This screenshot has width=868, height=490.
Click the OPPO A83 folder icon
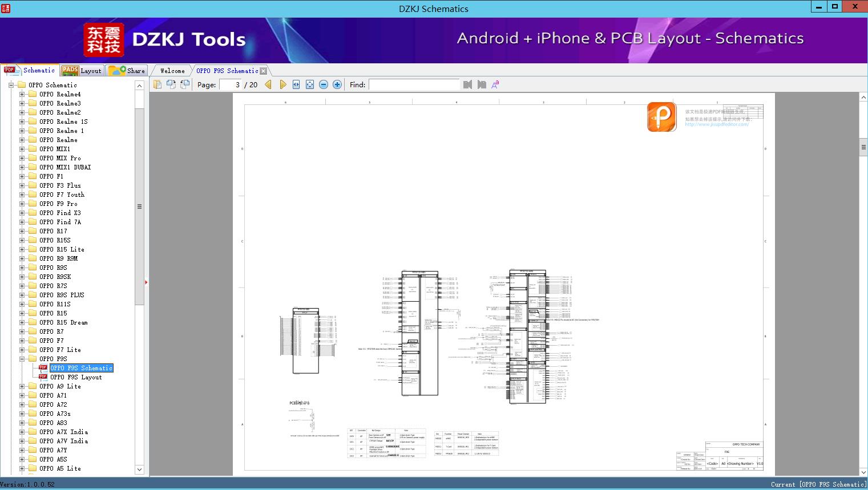tap(33, 423)
